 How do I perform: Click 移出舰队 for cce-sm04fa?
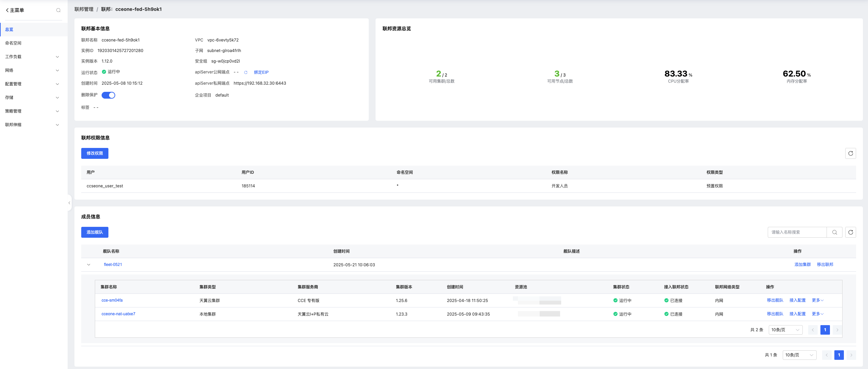775,300
